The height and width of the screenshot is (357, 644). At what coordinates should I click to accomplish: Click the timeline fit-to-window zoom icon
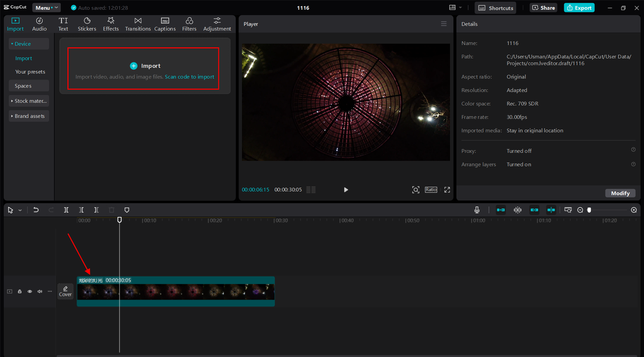568,210
